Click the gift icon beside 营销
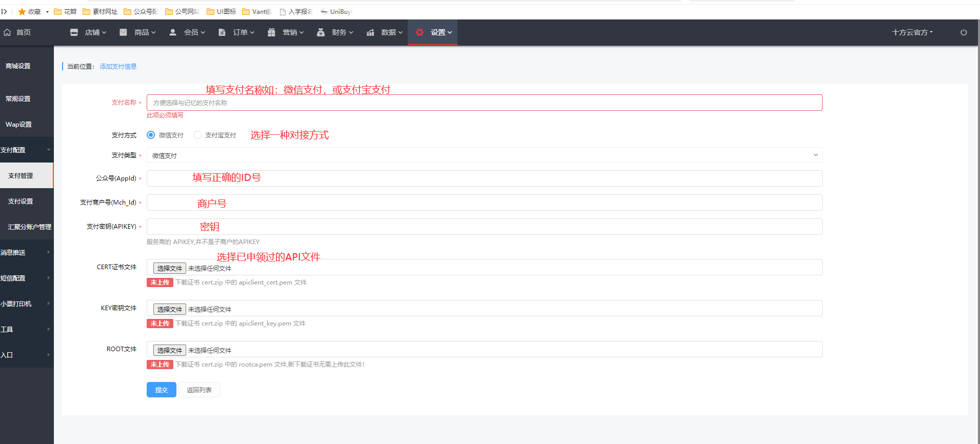The height and width of the screenshot is (444, 980). (271, 32)
